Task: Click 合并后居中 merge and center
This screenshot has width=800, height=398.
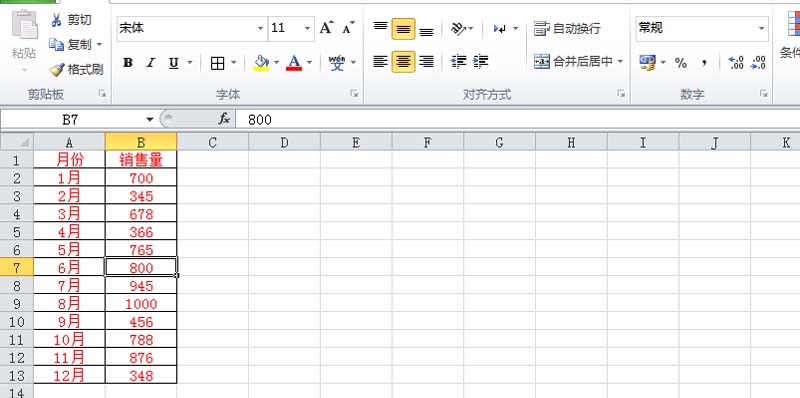Action: tap(573, 62)
